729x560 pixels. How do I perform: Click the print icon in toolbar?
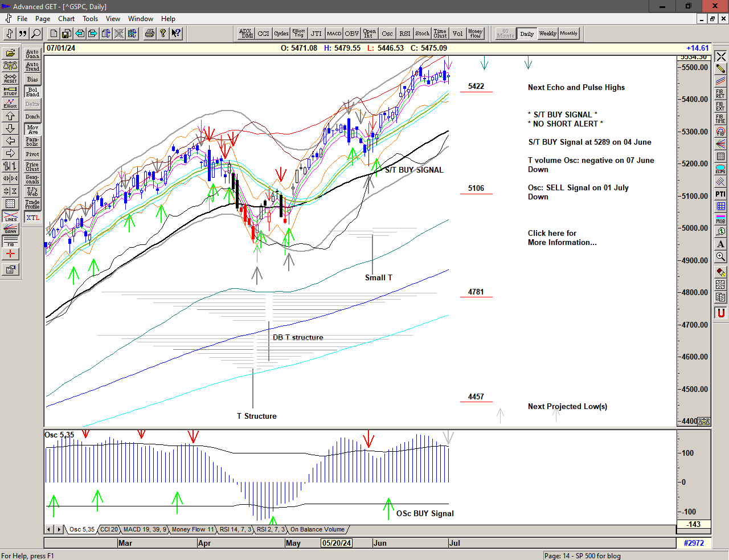(x=149, y=34)
